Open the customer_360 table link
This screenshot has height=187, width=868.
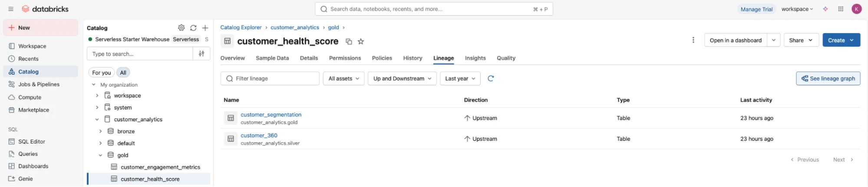(x=259, y=136)
